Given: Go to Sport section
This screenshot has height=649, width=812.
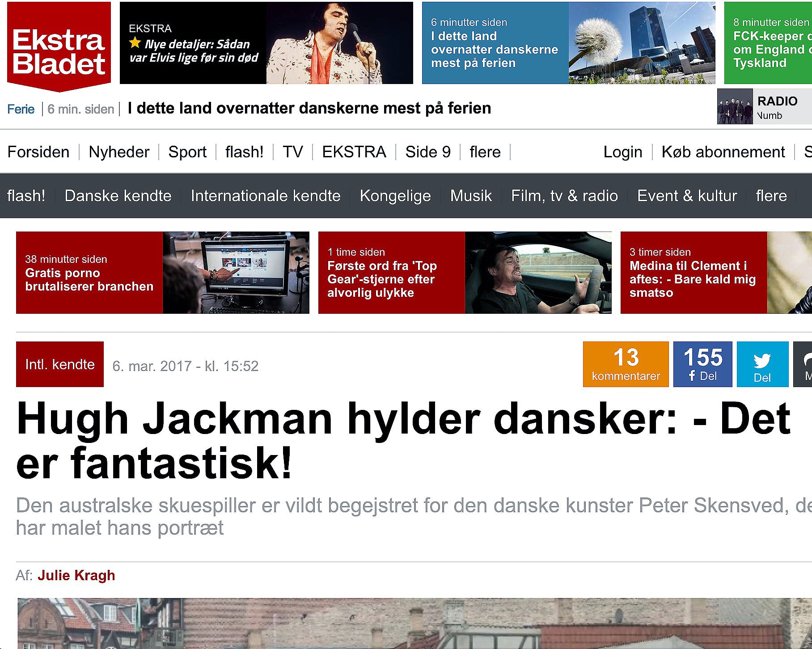Looking at the screenshot, I should pyautogui.click(x=187, y=152).
